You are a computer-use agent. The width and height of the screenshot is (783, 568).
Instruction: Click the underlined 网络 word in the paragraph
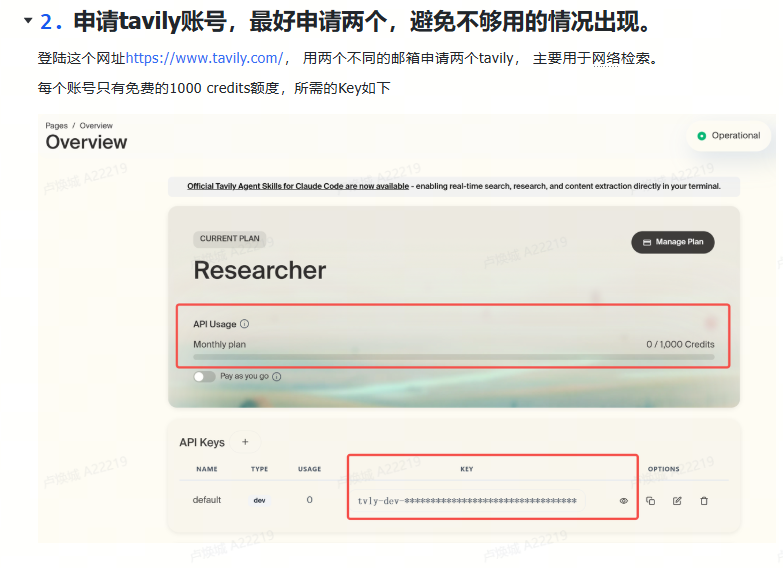606,59
